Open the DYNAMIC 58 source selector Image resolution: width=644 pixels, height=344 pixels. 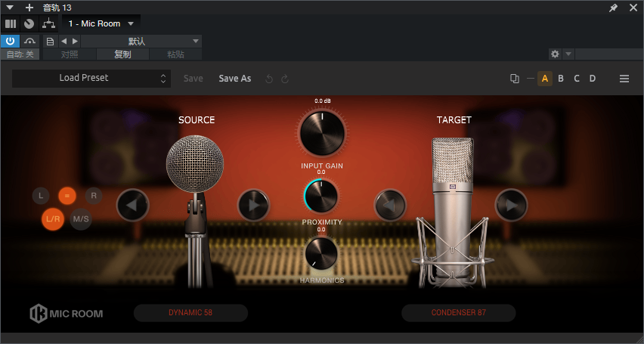click(x=190, y=313)
